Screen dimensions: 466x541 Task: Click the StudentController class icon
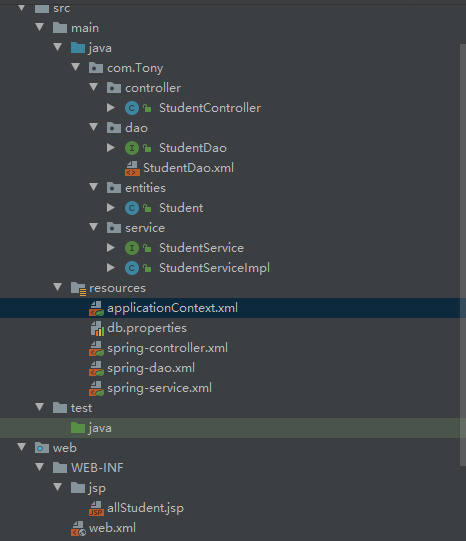click(x=132, y=108)
